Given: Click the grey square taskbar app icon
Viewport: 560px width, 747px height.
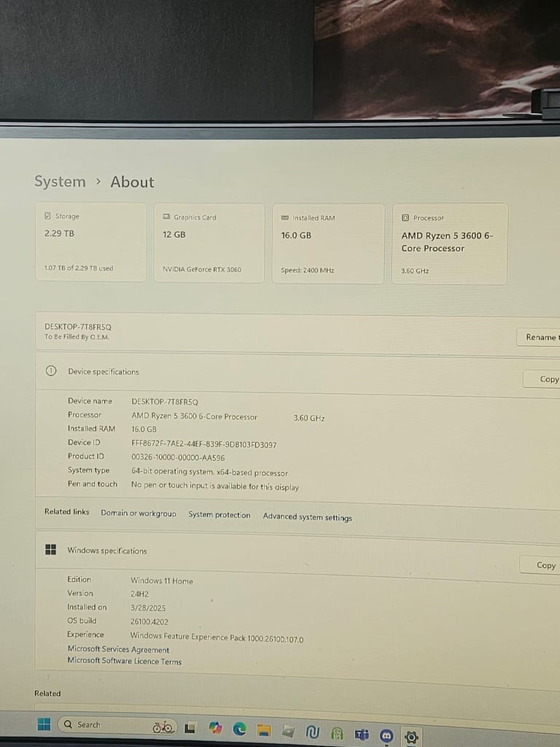Looking at the screenshot, I should pyautogui.click(x=288, y=731).
